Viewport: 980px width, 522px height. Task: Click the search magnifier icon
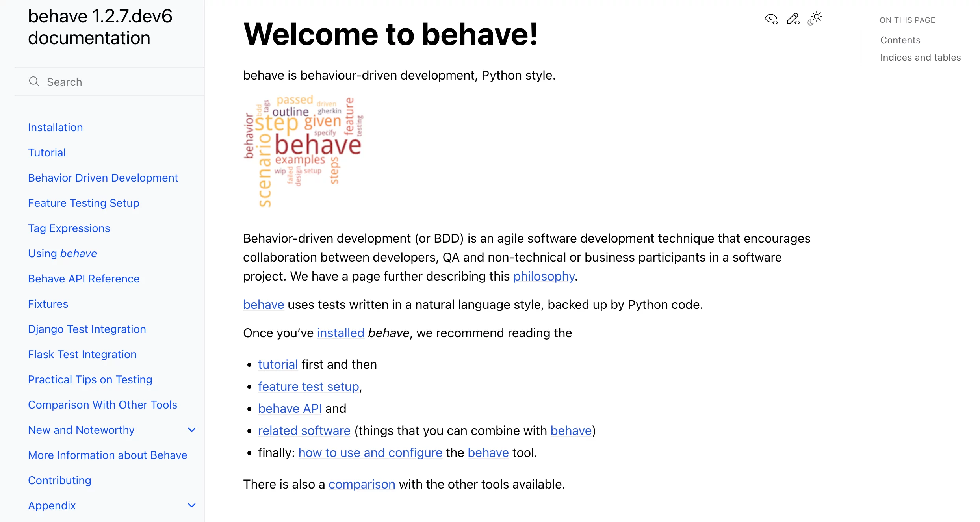pos(34,82)
